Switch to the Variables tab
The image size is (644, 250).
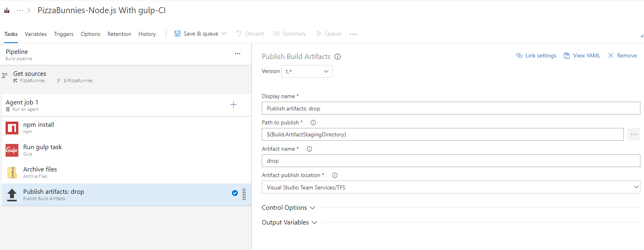pyautogui.click(x=36, y=34)
